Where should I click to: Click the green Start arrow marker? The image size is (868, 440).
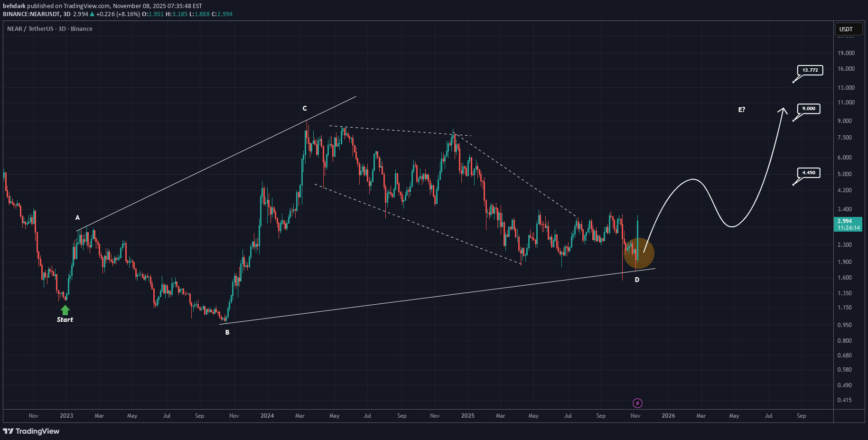[x=65, y=310]
